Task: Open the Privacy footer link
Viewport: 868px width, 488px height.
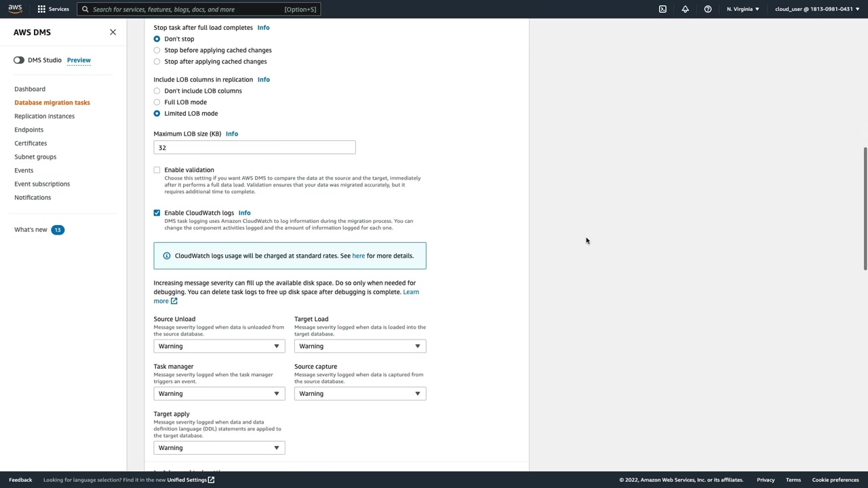Action: coord(766,480)
